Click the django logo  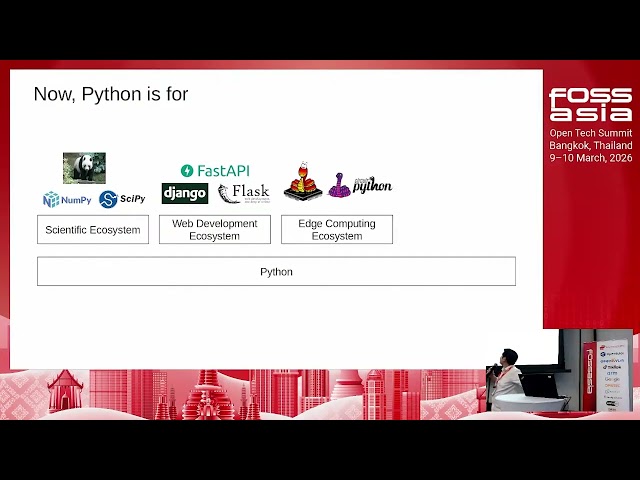click(185, 193)
